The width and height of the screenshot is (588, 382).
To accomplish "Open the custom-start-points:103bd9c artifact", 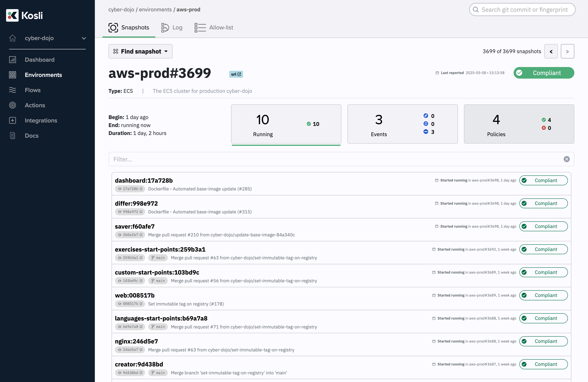I will tap(157, 272).
